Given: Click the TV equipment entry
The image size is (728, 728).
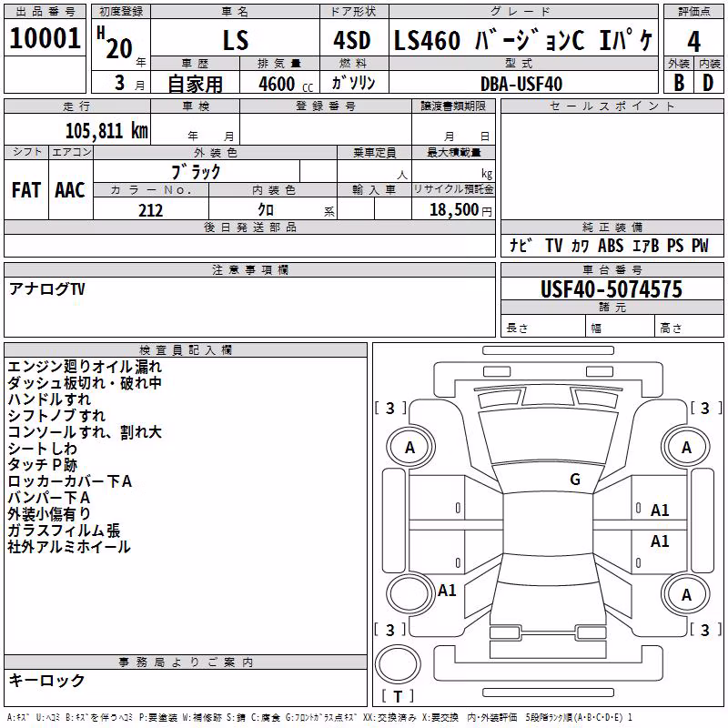Looking at the screenshot, I should (554, 245).
